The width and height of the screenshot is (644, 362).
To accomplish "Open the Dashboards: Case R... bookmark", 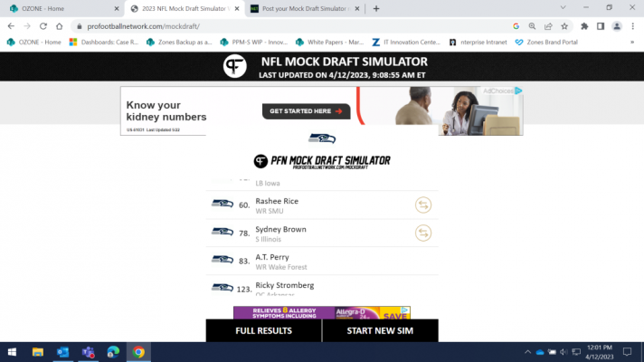I will click(104, 43).
